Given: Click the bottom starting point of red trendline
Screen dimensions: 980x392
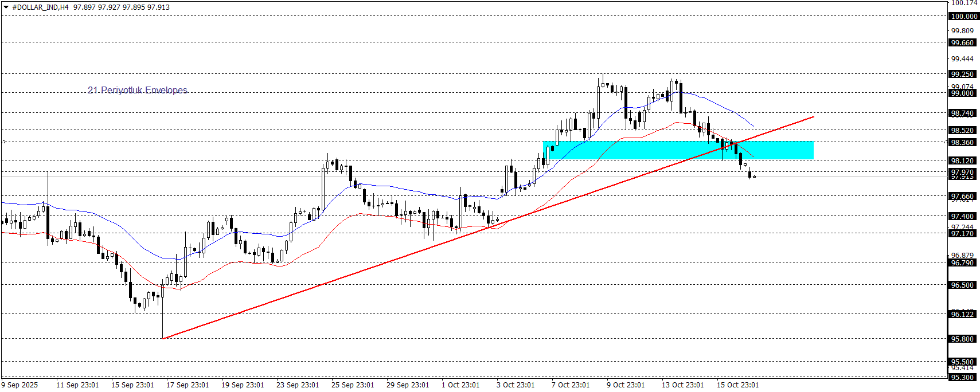Looking at the screenshot, I should click(x=163, y=338).
